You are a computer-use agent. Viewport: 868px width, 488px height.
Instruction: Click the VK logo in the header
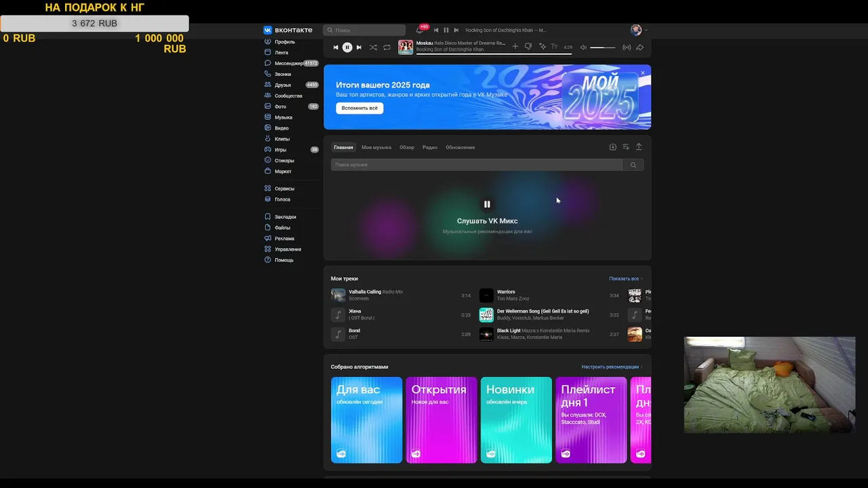288,30
